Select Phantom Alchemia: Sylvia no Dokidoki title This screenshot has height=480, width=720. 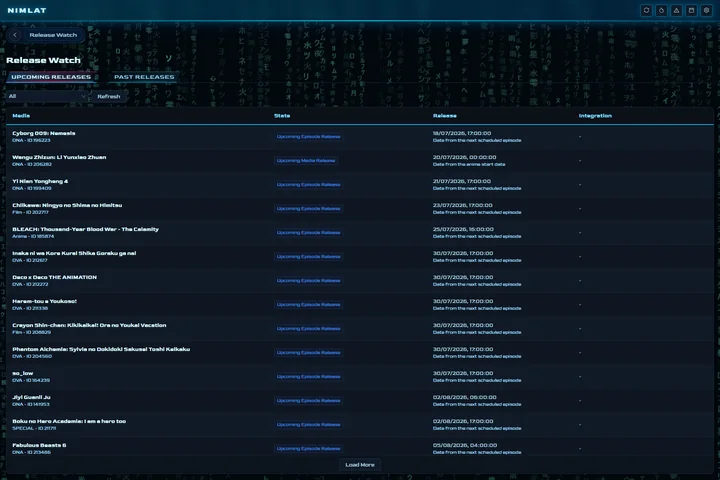coord(101,349)
